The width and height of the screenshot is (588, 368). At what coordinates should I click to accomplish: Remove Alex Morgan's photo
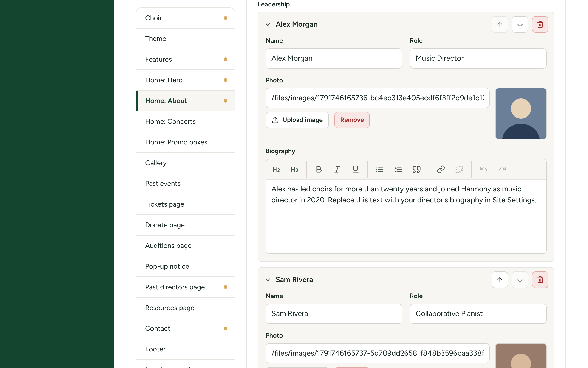coord(352,120)
